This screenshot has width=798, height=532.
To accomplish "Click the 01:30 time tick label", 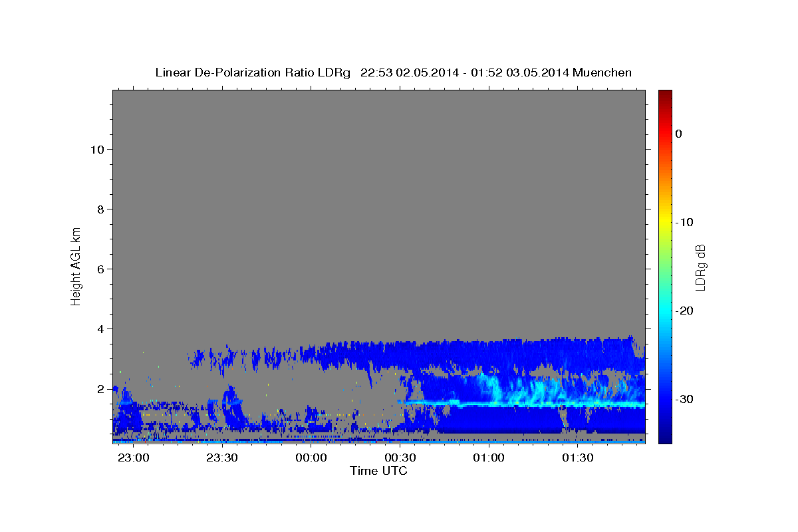I will [x=577, y=458].
